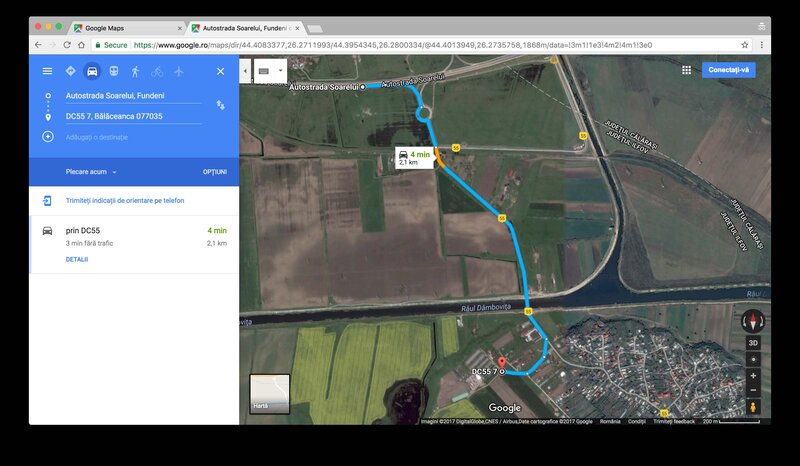The image size is (800, 466).
Task: Open the Google Maps hamburger menu
Action: (x=47, y=71)
